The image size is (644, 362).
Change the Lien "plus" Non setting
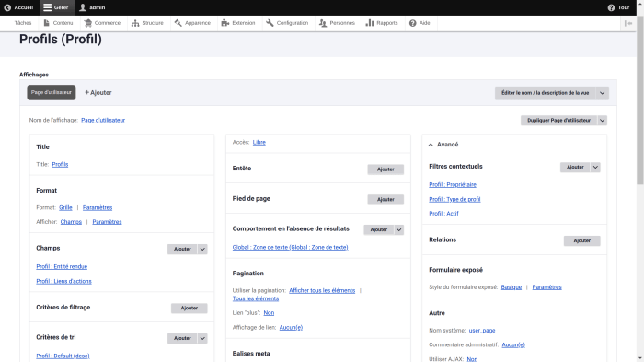tap(269, 313)
